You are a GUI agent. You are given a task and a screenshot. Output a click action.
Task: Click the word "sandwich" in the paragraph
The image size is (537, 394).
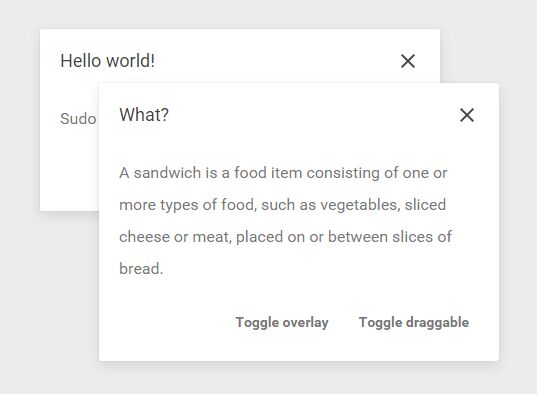(x=167, y=173)
